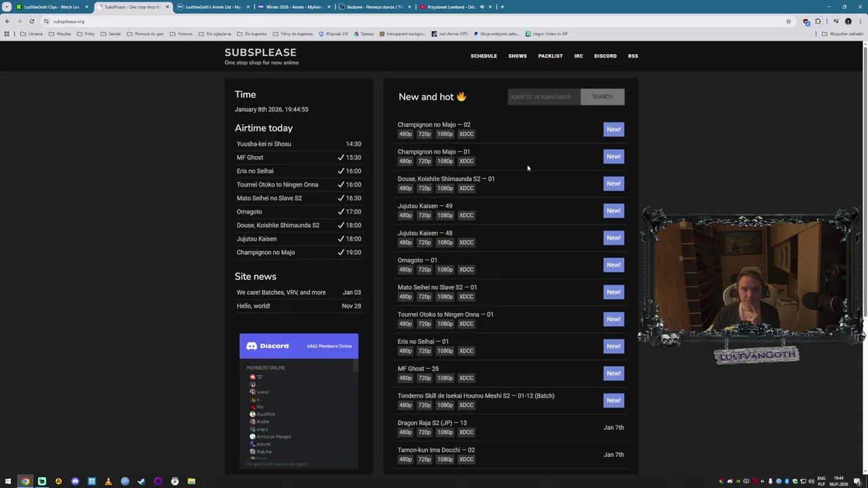Click the SEARCH button
Screen dimensions: 868x488
click(x=602, y=97)
